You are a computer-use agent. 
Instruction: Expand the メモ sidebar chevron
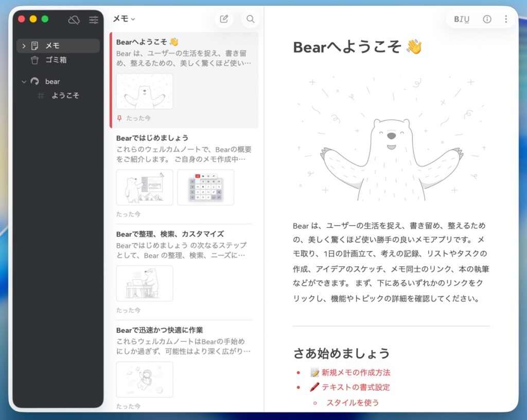point(24,46)
